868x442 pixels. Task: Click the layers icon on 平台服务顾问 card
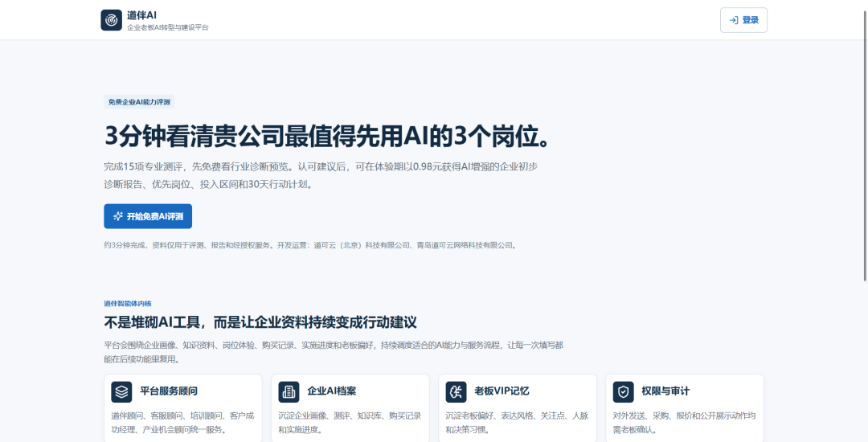click(x=122, y=391)
